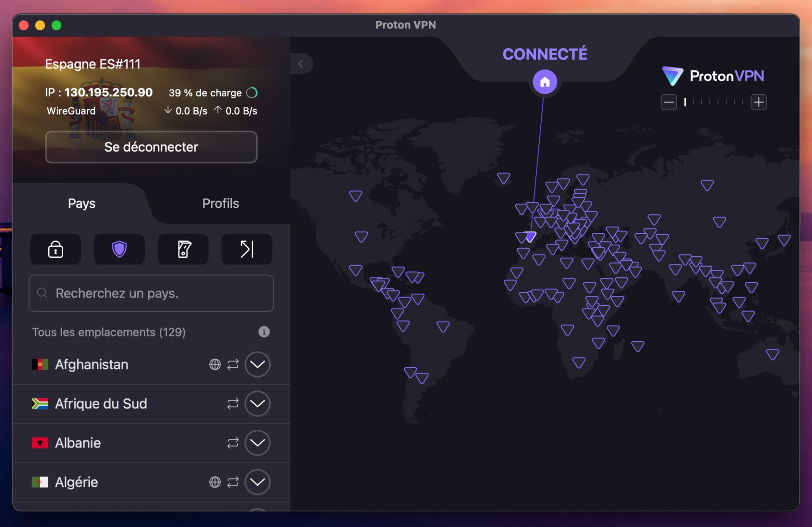Viewport: 812px width, 527px height.
Task: Expand the Afghanistan server list
Action: click(x=258, y=364)
